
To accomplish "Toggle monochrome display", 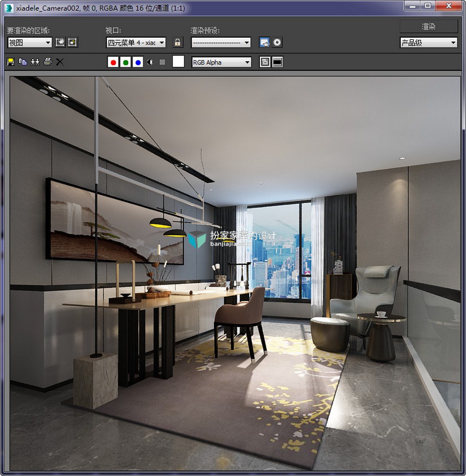I will click(162, 62).
